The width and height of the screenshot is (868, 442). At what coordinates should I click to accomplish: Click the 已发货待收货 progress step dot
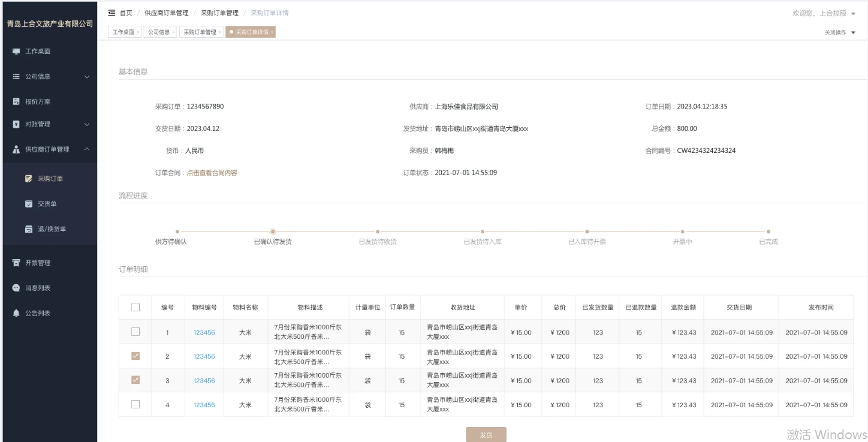tap(378, 231)
